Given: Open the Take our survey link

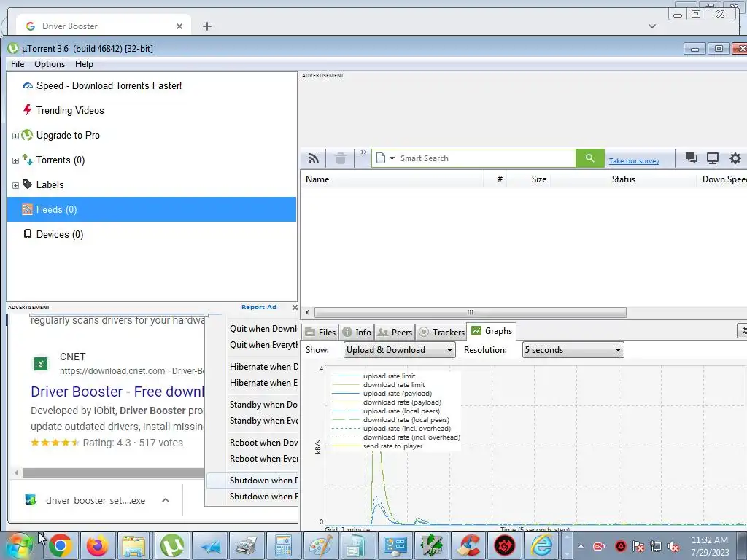Looking at the screenshot, I should click(x=634, y=161).
